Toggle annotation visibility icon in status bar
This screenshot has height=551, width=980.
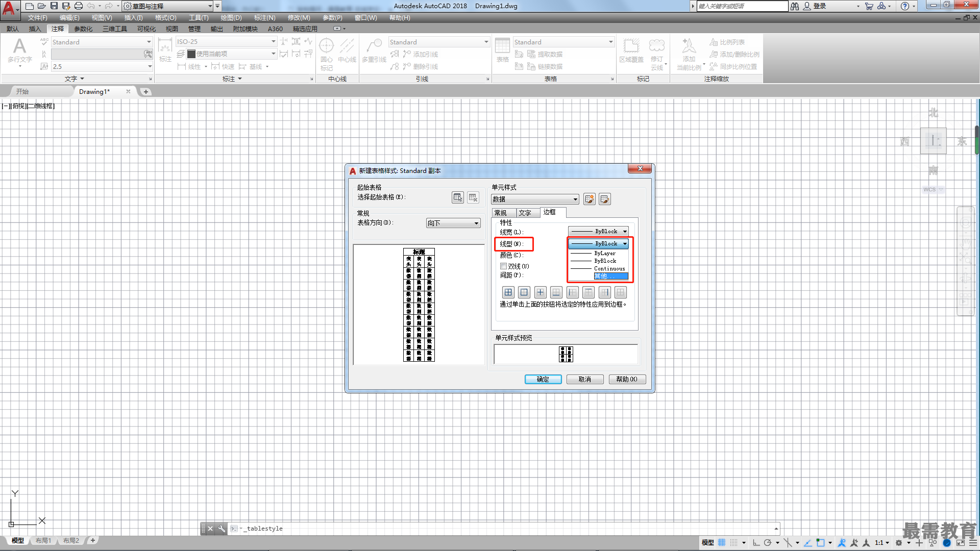pos(842,543)
